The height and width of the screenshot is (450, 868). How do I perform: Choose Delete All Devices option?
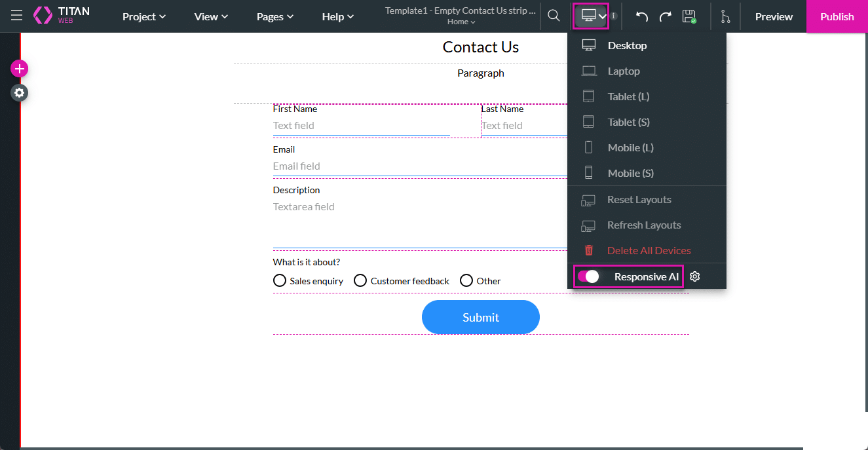(x=649, y=251)
